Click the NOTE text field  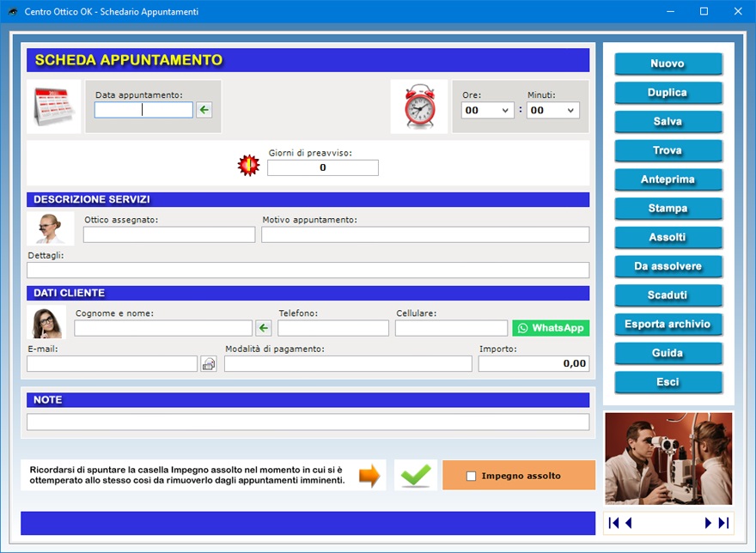click(x=308, y=422)
